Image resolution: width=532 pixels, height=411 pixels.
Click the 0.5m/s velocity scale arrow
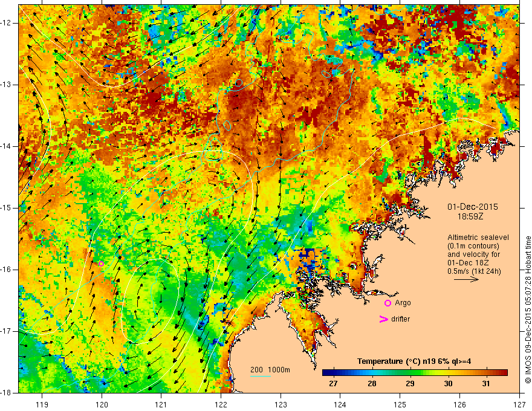(x=466, y=279)
